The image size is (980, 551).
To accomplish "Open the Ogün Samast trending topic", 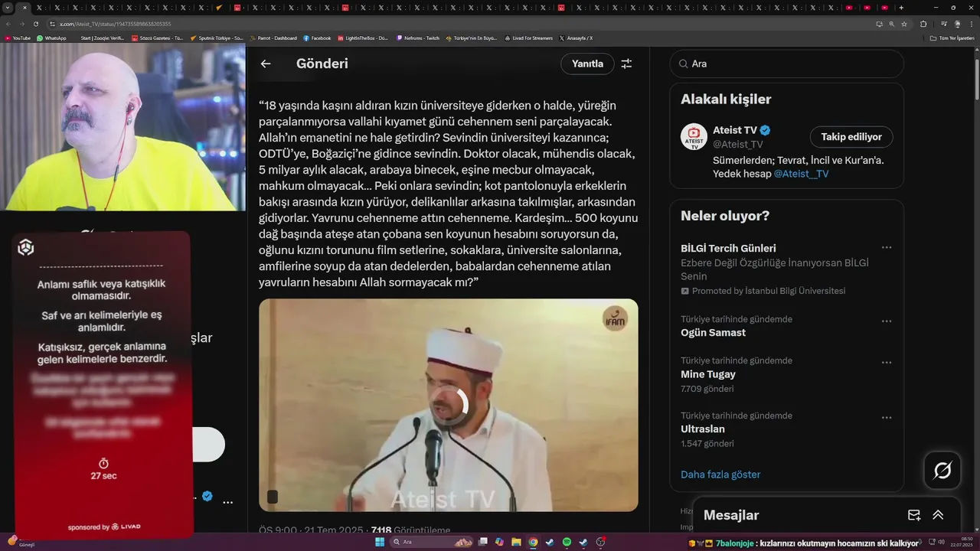I will pos(713,333).
